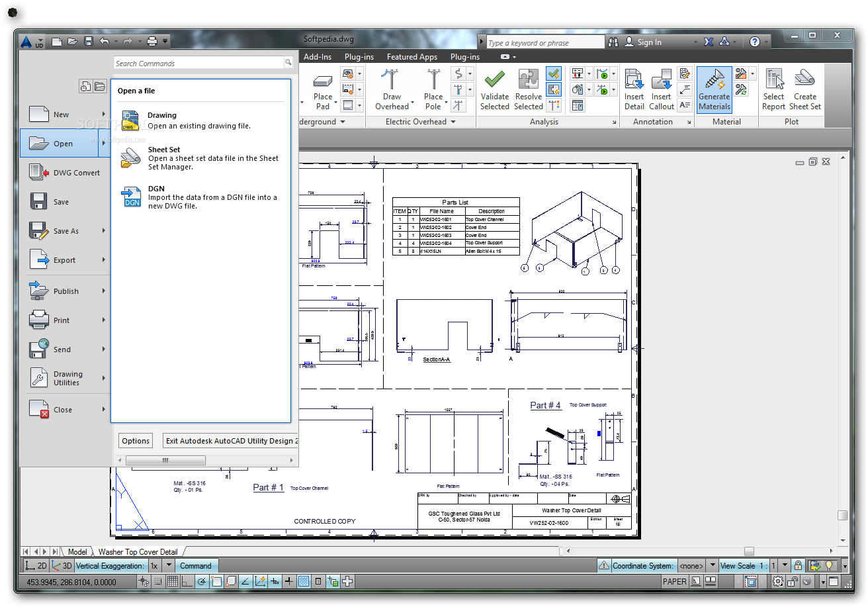This screenshot has height=607, width=868.
Task: Toggle Snap Mode in status bar
Action: click(157, 582)
